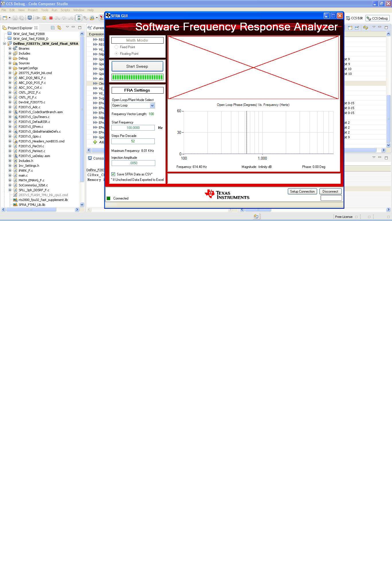Click the highlighted connect target toolbar icon
Viewport: 392px width, 588px height.
point(79,18)
